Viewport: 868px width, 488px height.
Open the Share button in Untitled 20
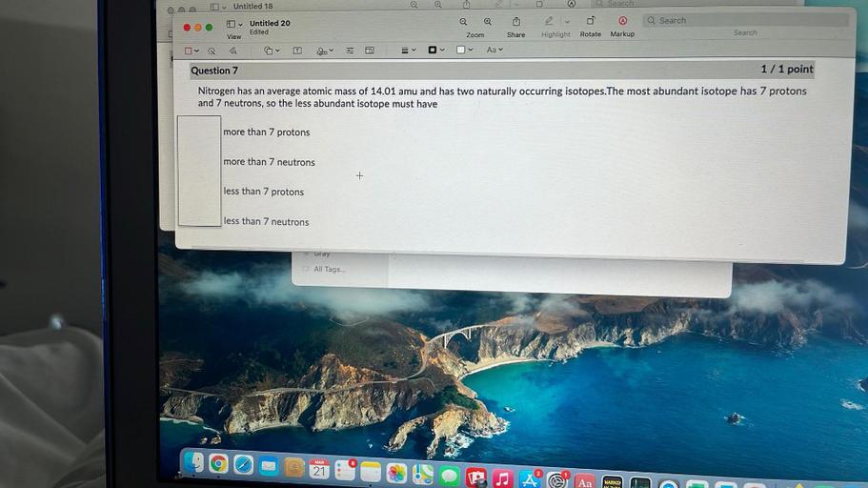515,22
